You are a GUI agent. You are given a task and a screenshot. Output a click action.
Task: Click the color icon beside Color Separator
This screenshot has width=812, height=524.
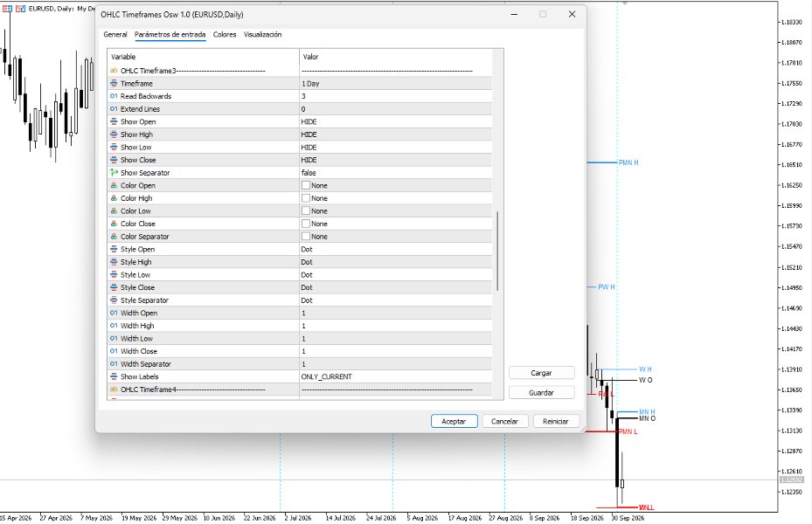[114, 237]
